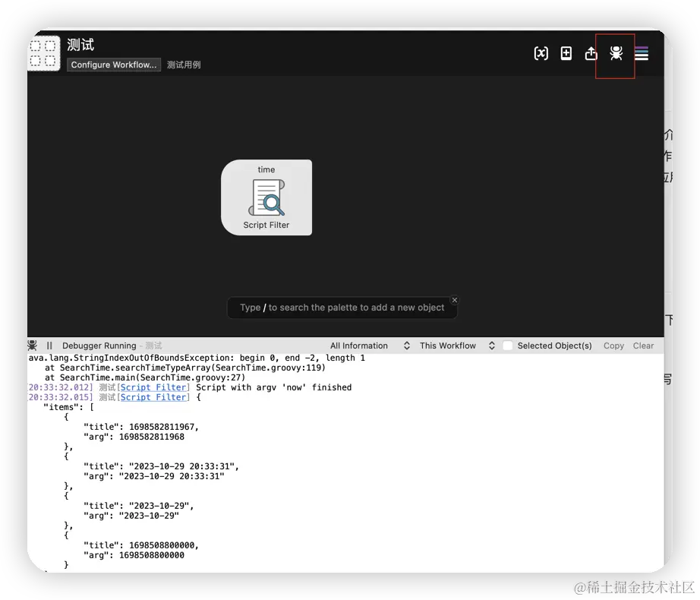The height and width of the screenshot is (600, 700).
Task: Enable the Selected Object(s) checkbox
Action: click(508, 346)
